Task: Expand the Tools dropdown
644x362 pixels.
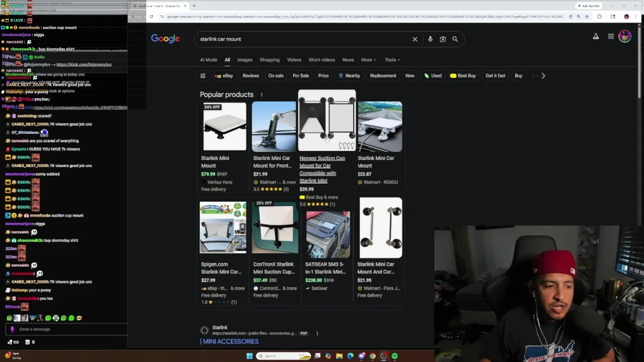Action: click(x=392, y=60)
